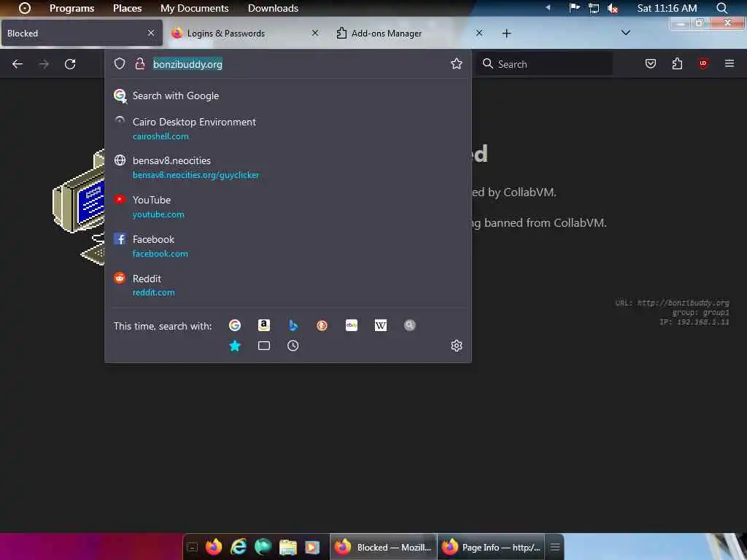Close the Add-ons Manager tab
747x560 pixels.
479,33
